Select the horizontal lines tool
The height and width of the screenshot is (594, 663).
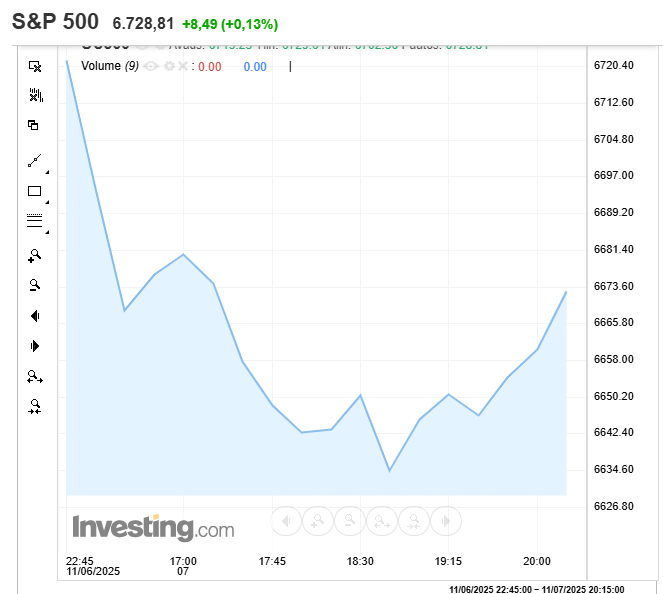(x=34, y=220)
